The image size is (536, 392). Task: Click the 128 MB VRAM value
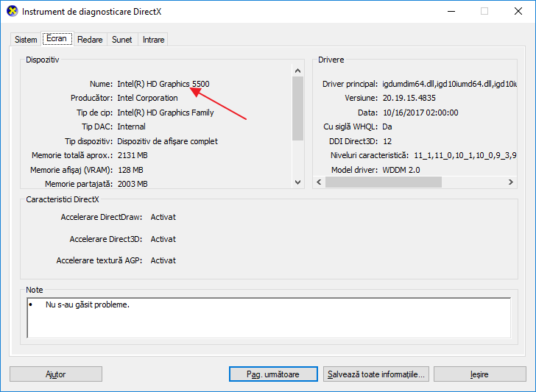130,170
